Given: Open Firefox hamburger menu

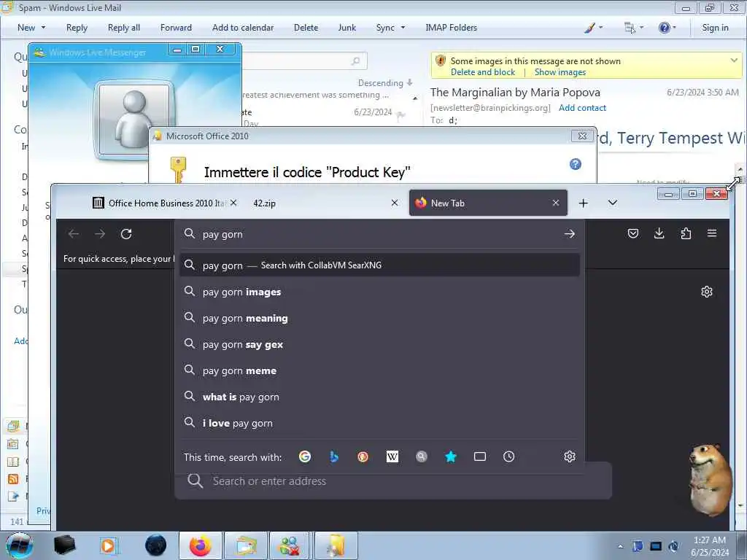Looking at the screenshot, I should (712, 233).
